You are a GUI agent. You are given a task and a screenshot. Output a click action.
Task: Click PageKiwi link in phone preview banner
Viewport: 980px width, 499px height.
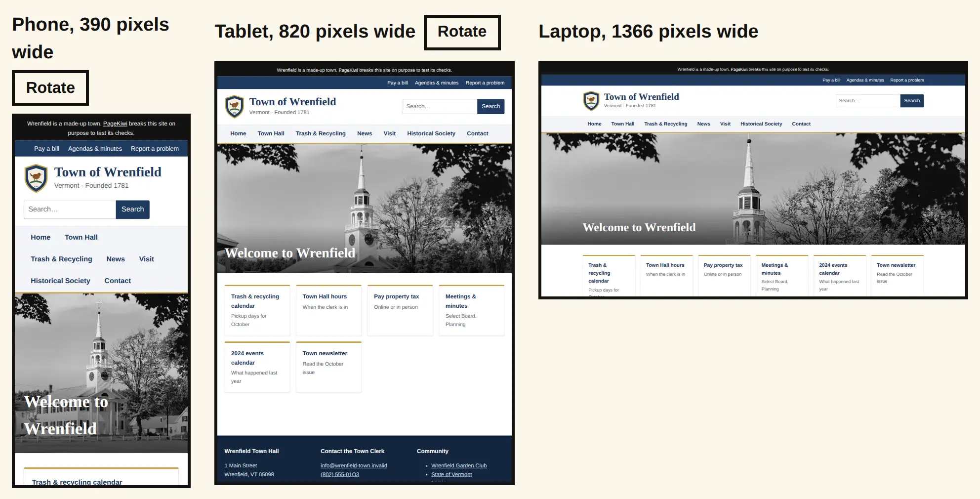[x=115, y=124]
